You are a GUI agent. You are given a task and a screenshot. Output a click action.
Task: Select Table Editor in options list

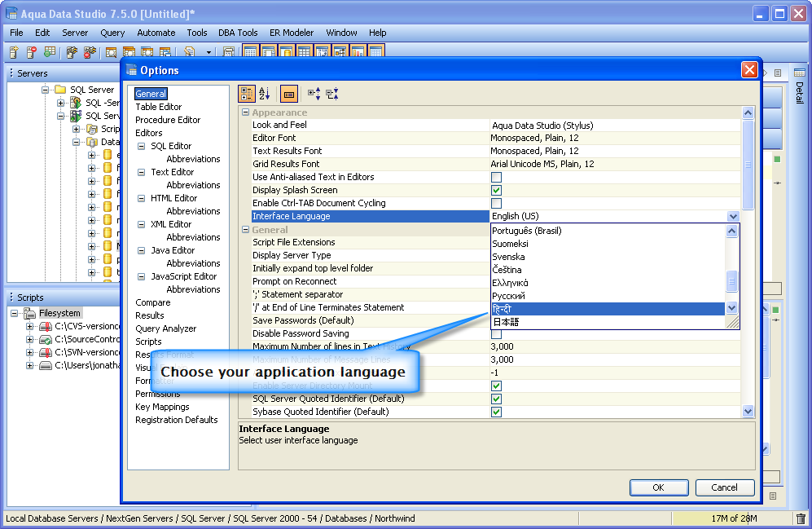[x=159, y=107]
